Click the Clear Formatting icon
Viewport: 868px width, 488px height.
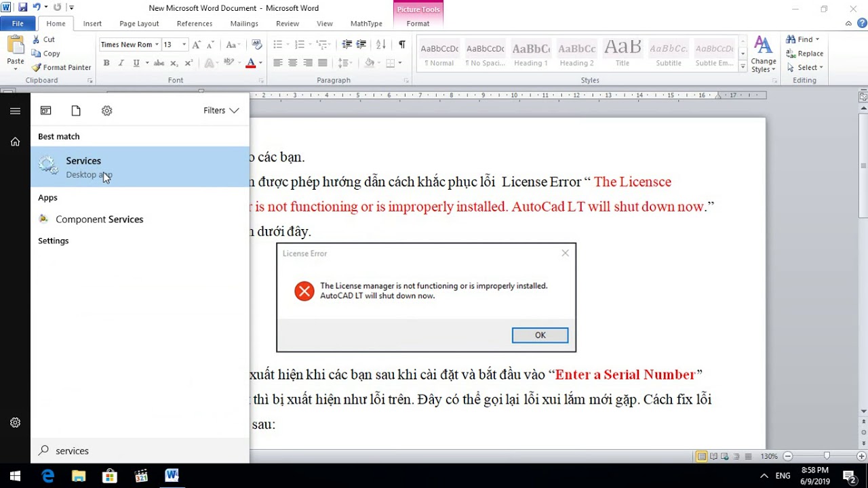tap(256, 45)
